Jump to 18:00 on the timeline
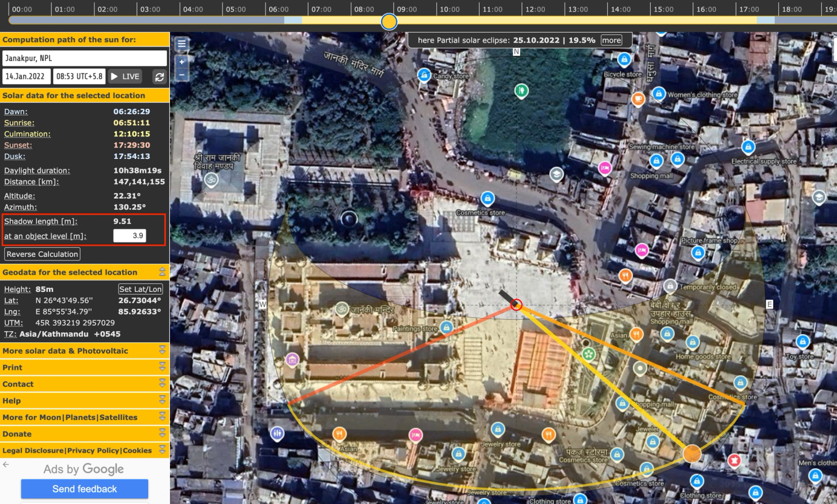The image size is (837, 504). 792,10
